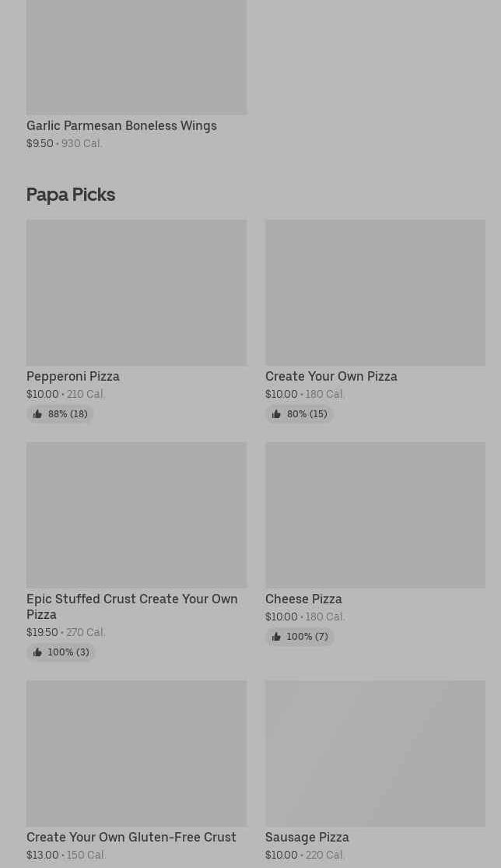501x868 pixels.
Task: Open the Create Your Own Pizza image
Action: [375, 293]
